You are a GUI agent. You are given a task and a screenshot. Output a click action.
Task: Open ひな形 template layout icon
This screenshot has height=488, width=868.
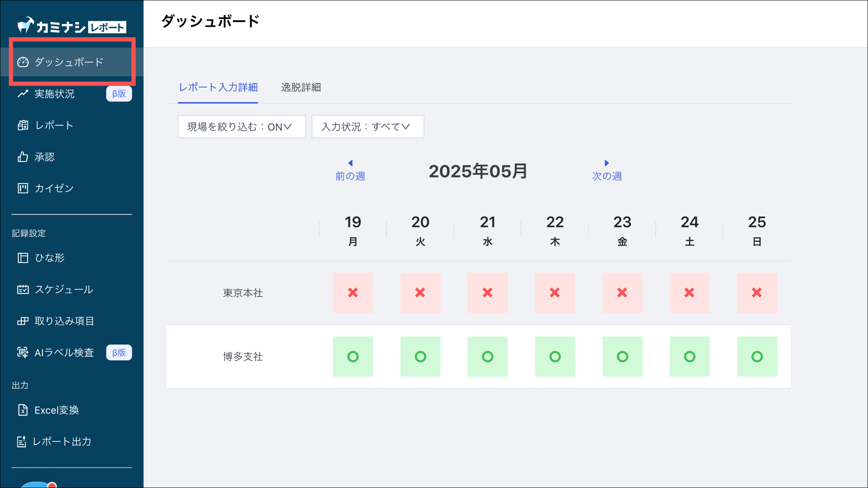[x=23, y=258]
